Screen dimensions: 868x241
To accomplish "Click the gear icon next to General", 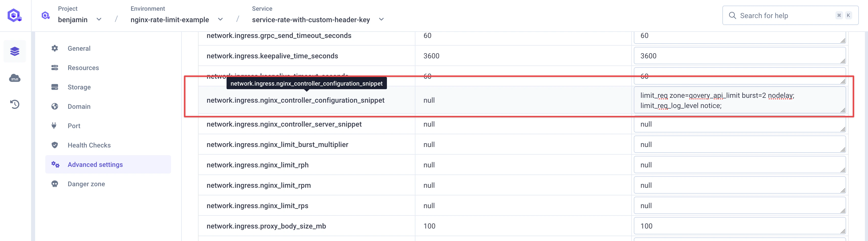I will (55, 48).
